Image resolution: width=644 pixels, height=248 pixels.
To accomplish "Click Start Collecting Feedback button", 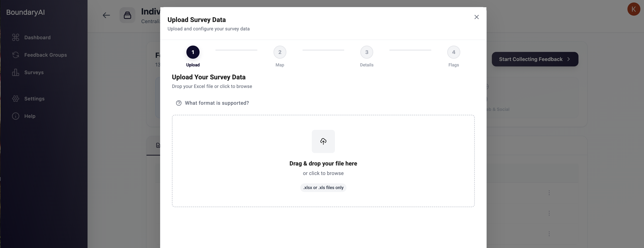I will (x=535, y=59).
